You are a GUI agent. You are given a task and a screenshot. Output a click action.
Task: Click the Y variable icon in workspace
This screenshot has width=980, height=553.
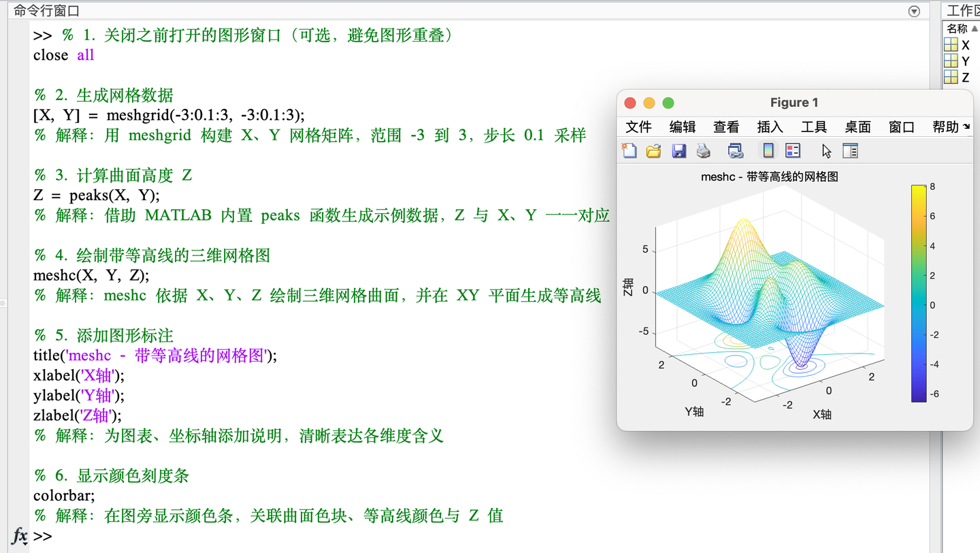951,61
